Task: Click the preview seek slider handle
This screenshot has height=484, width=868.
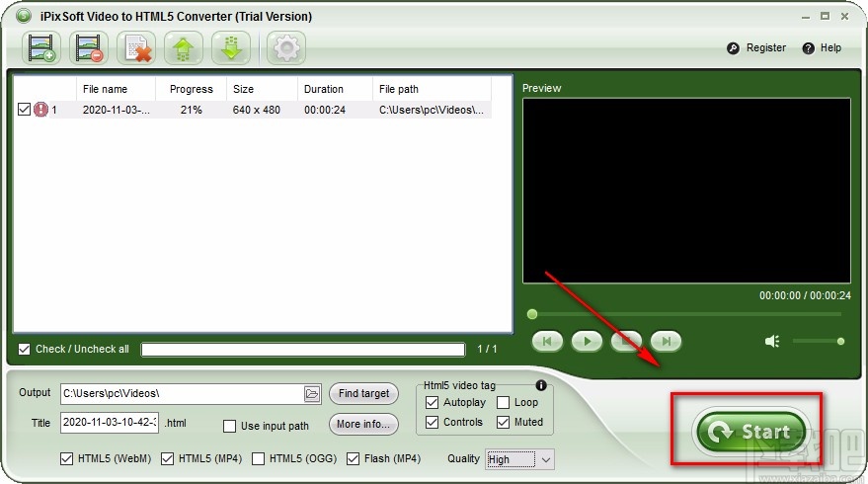Action: point(532,314)
